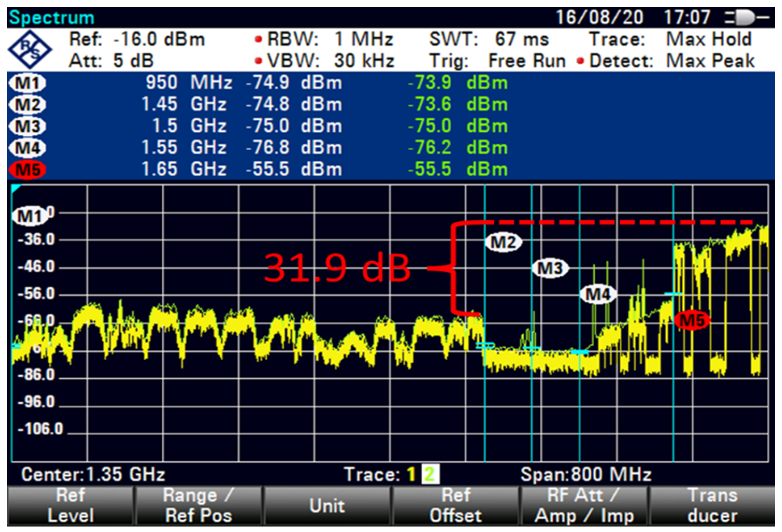Screen dimensions: 782x532
Task: Click the M2 marker label on graph
Action: point(503,242)
